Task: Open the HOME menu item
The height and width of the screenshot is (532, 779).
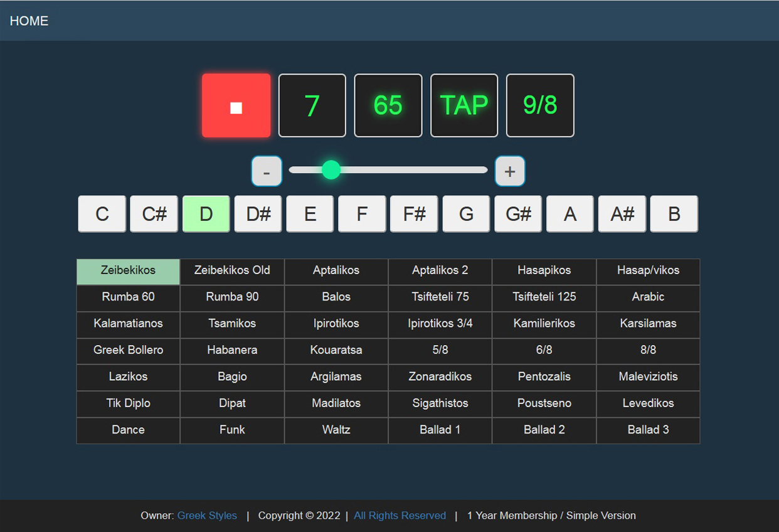Action: 29,21
